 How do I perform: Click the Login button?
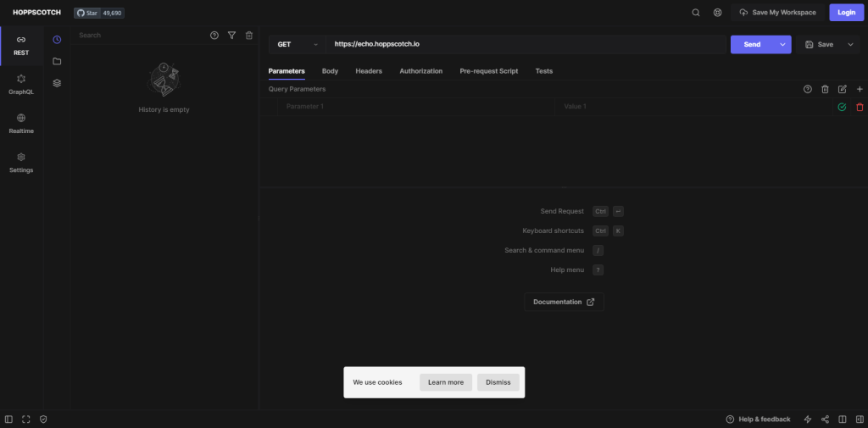[847, 12]
